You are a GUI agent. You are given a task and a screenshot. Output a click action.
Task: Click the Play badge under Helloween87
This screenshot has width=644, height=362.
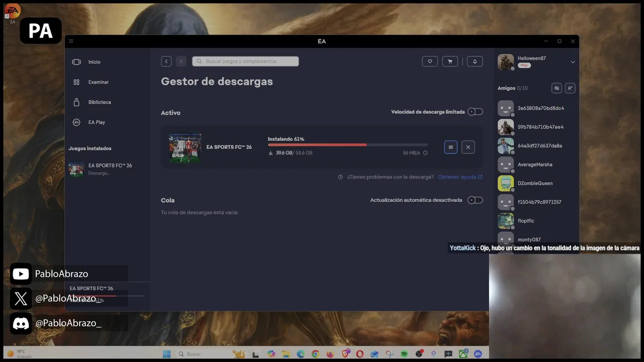click(524, 65)
